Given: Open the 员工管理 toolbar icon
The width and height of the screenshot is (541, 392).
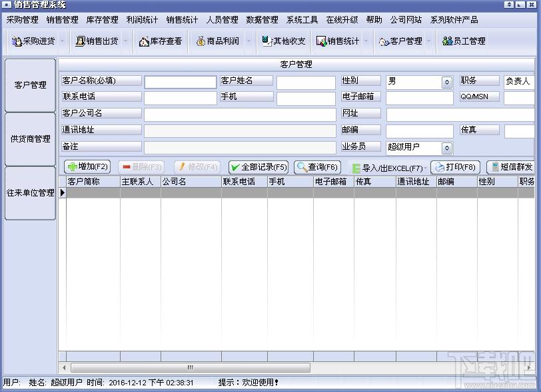Looking at the screenshot, I should (464, 41).
